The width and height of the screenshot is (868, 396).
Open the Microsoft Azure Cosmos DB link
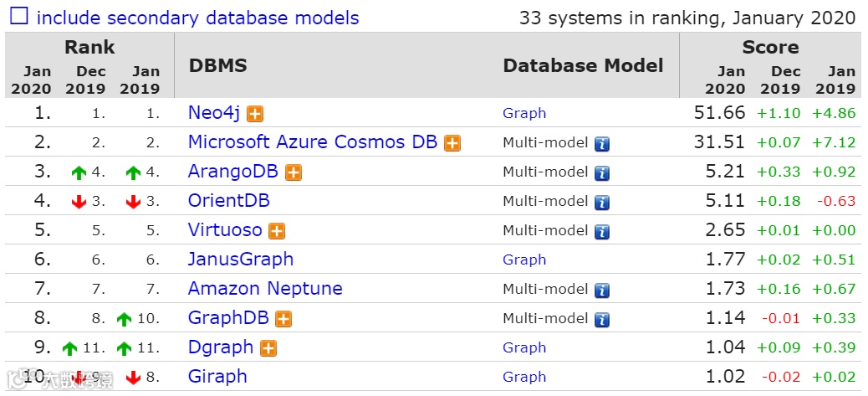(x=312, y=142)
